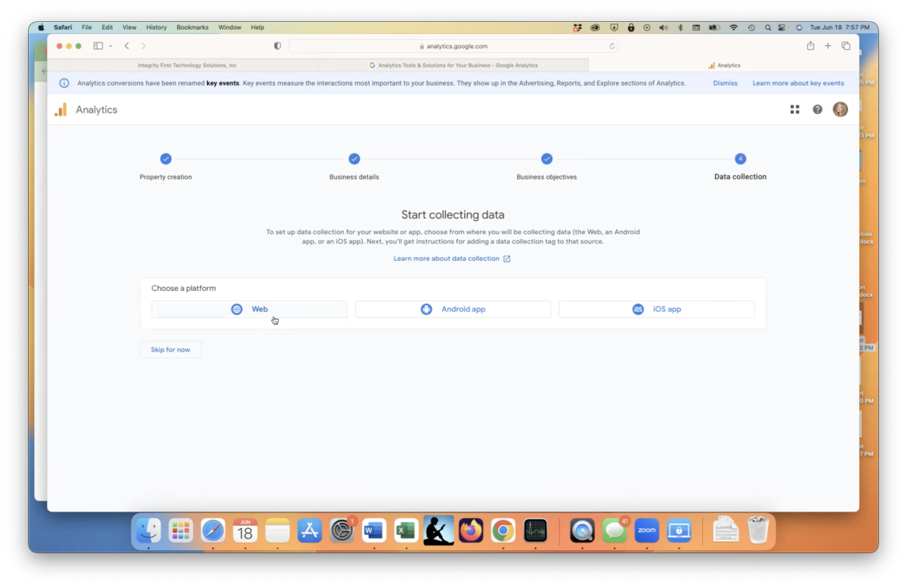Show Safari tab overview
This screenshot has height=588, width=907.
pos(846,46)
